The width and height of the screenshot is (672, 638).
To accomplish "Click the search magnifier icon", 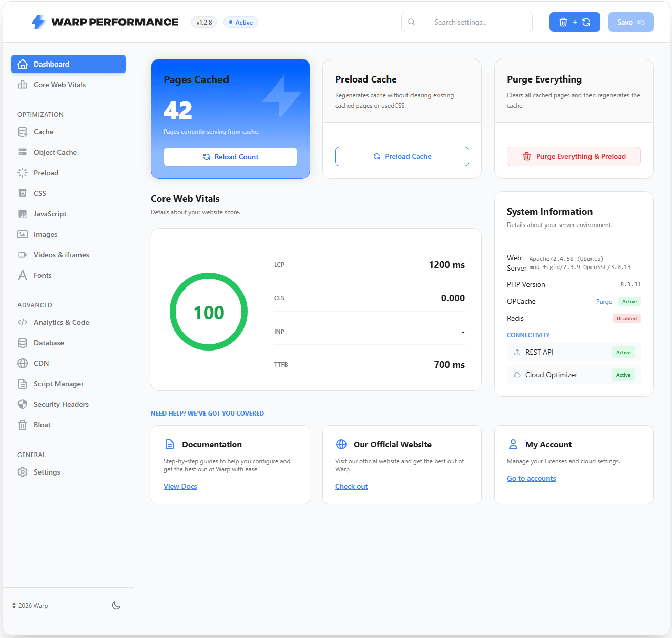I will tap(412, 22).
